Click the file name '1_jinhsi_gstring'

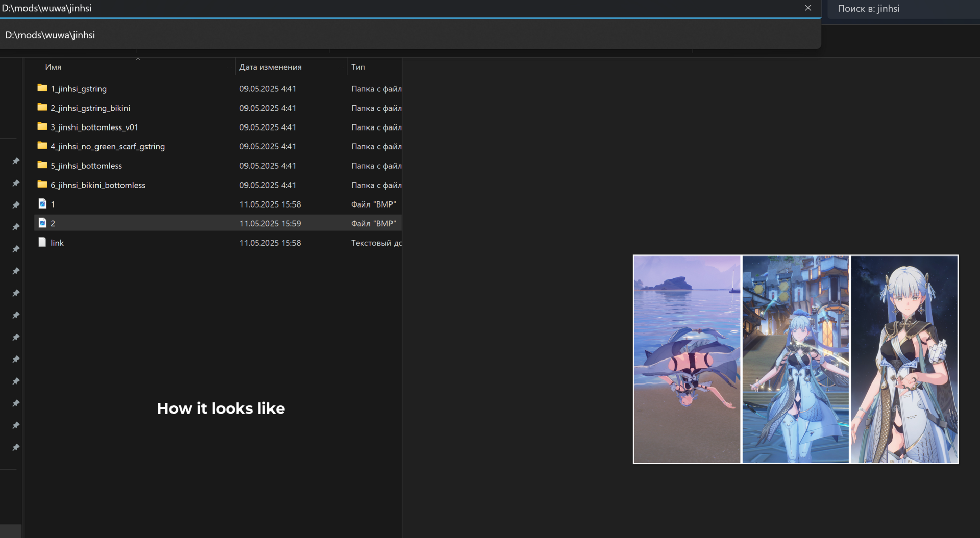pos(79,89)
